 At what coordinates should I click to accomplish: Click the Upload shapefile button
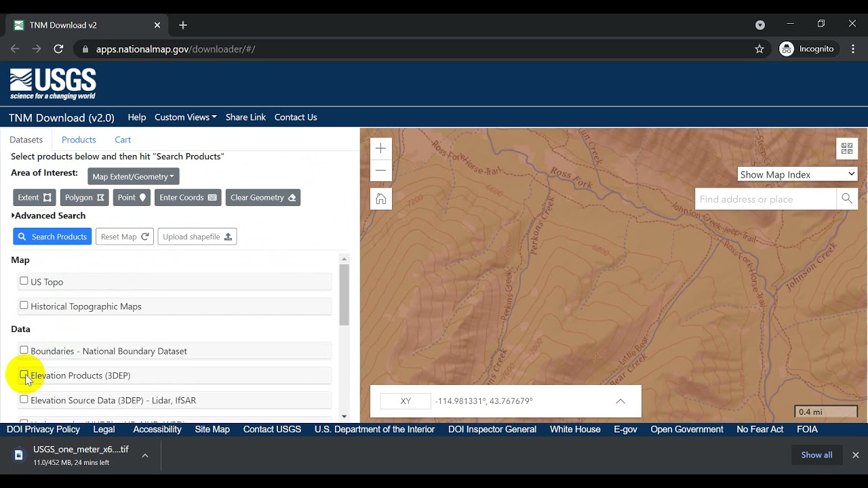tap(197, 237)
